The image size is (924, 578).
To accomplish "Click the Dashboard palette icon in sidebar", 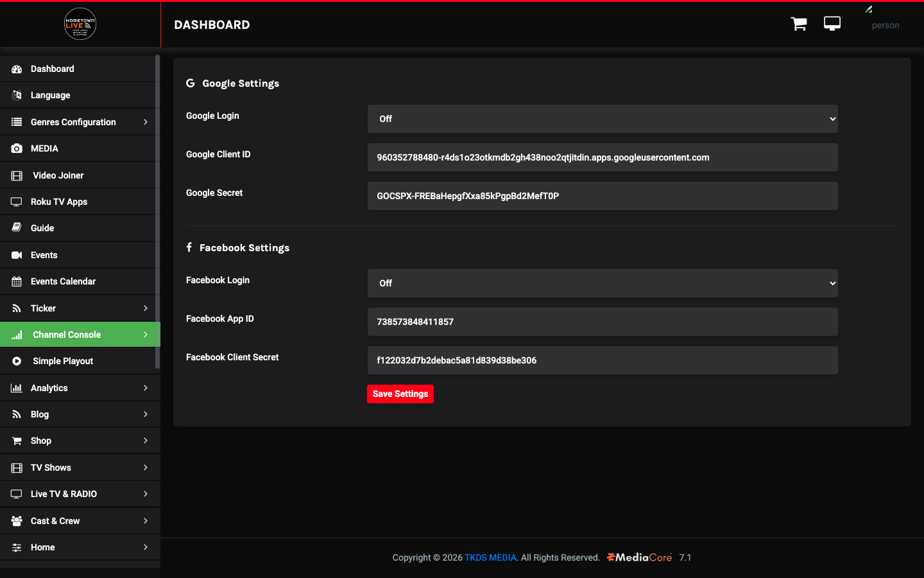I will click(17, 69).
